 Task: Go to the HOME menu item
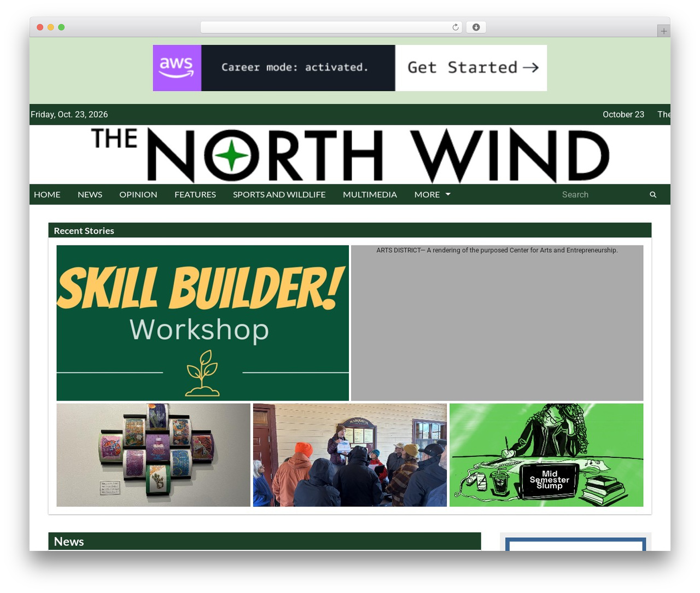(47, 194)
